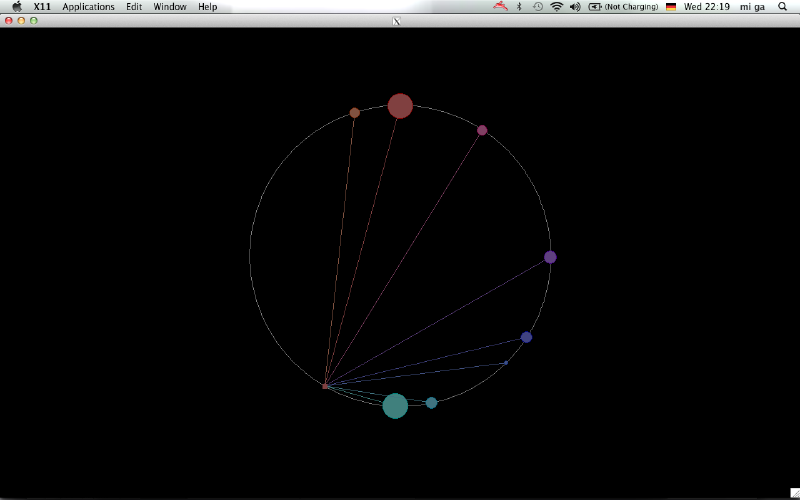Click the volume speaker icon
The image size is (800, 500).
point(575,7)
